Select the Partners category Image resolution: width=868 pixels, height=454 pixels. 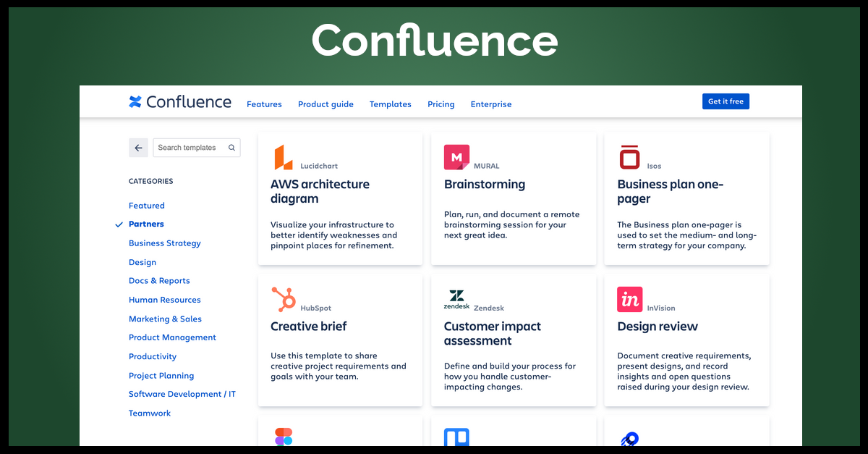point(146,224)
